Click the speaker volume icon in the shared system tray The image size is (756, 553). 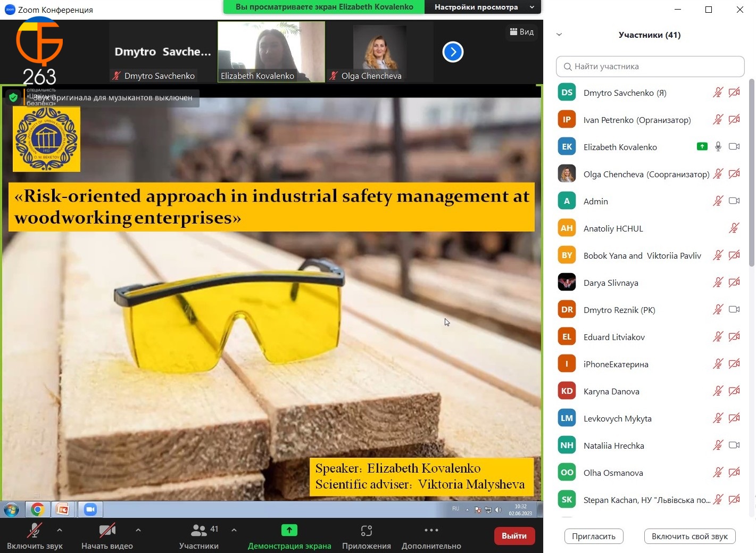point(498,510)
